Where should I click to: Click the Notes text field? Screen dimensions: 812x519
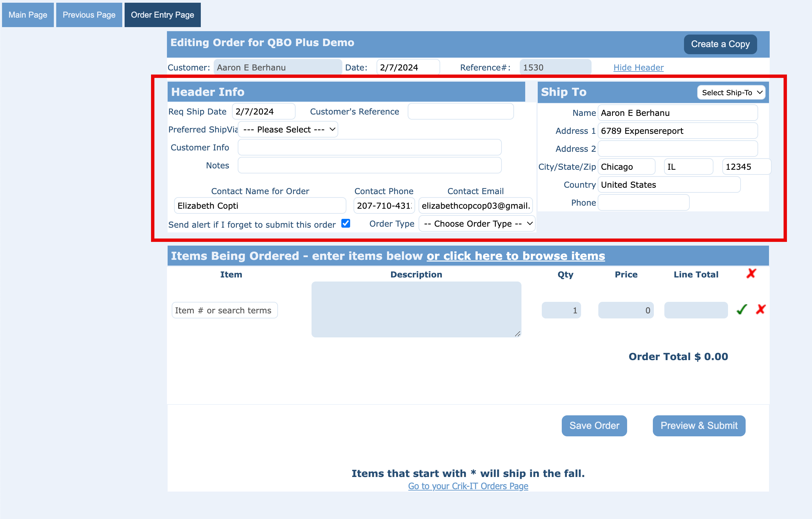369,165
